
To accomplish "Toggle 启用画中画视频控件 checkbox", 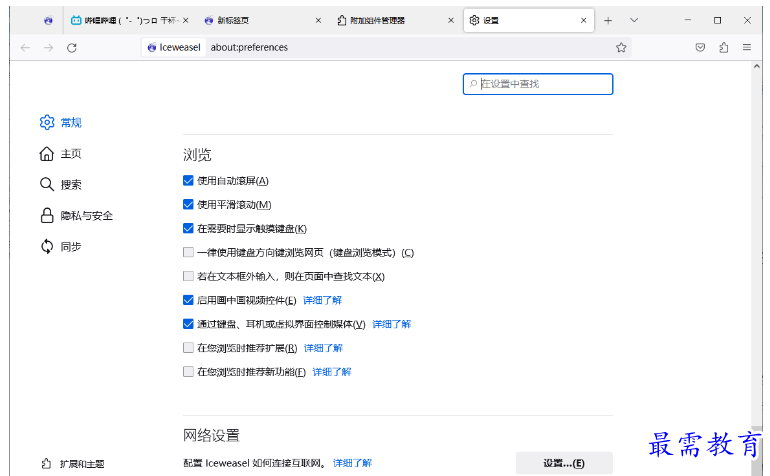I will click(x=188, y=300).
